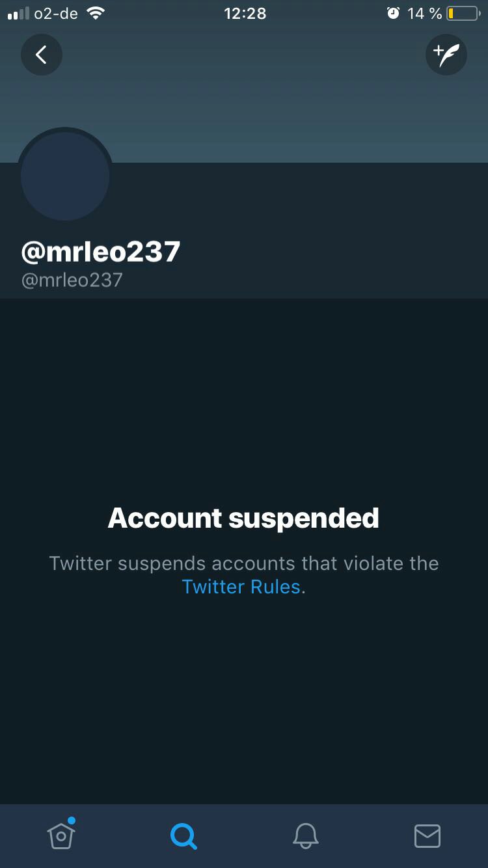The width and height of the screenshot is (488, 868).
Task: Open the Home tab with the birdhouse icon
Action: point(61,835)
